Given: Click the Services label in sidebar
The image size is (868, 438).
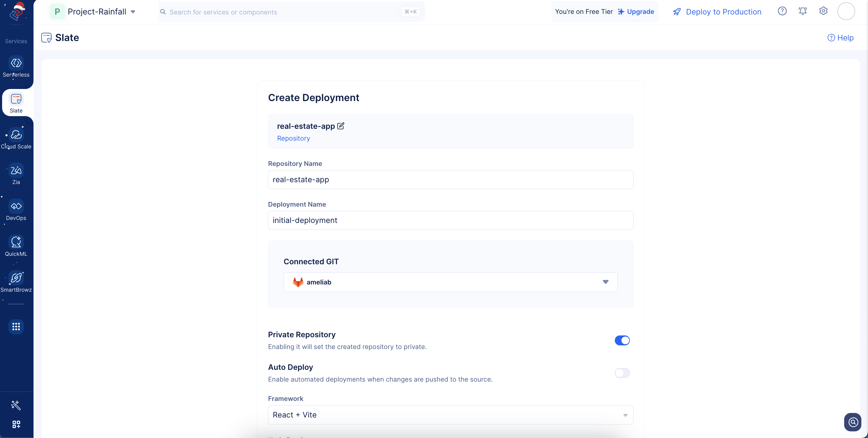Looking at the screenshot, I should [x=16, y=41].
